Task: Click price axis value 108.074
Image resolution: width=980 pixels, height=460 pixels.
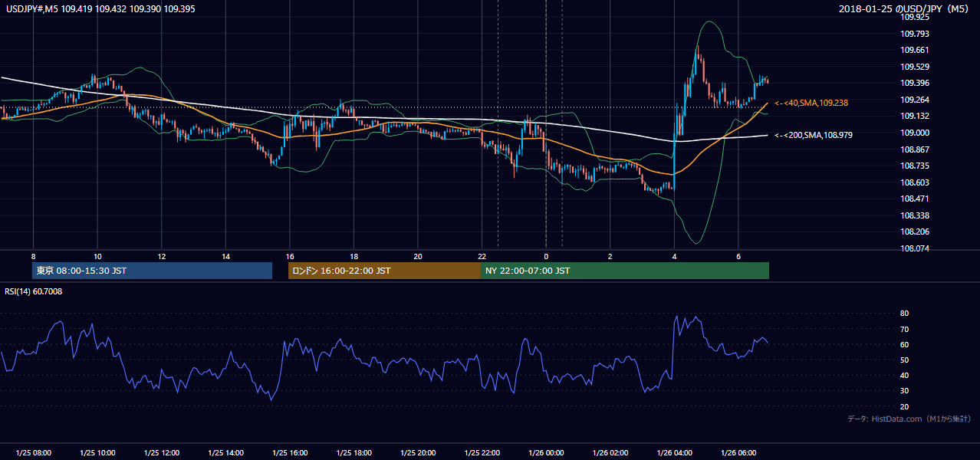Action: coord(914,248)
